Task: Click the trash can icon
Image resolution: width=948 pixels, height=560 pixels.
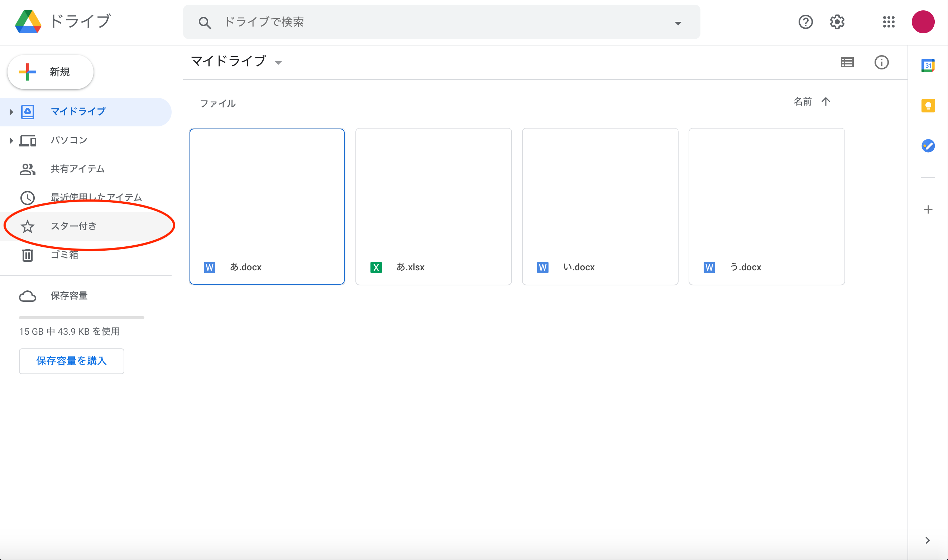Action: (28, 255)
